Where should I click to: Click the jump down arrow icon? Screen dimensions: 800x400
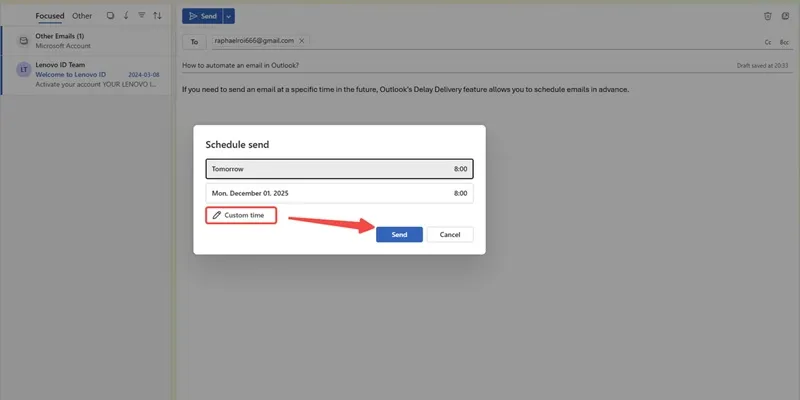126,16
